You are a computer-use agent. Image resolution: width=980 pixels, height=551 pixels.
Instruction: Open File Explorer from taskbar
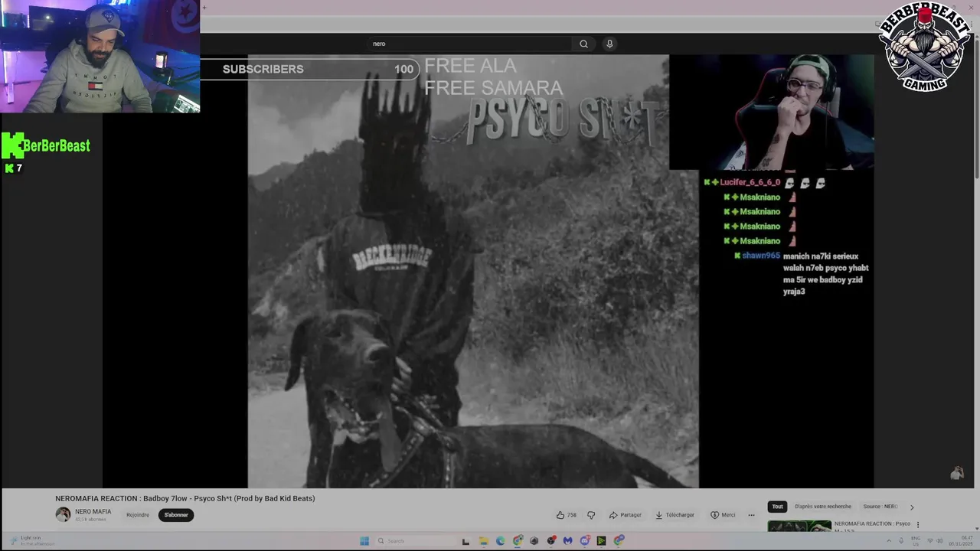(x=484, y=541)
